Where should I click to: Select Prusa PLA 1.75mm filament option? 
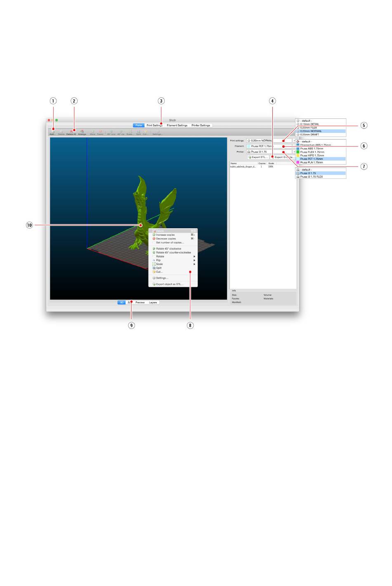point(321,163)
